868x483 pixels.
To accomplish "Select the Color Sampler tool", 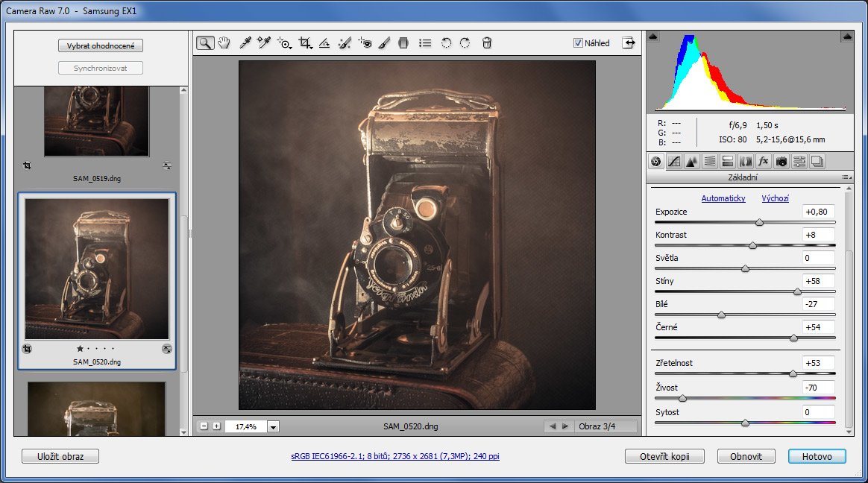I will pos(263,43).
